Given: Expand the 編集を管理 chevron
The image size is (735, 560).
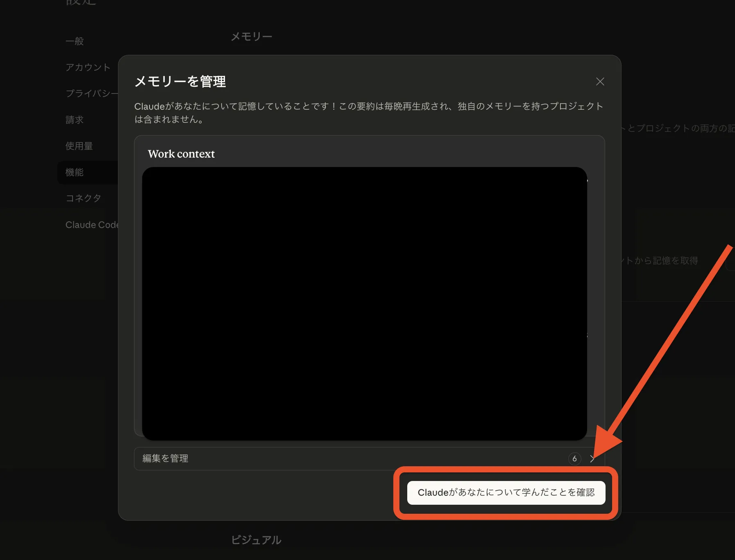Looking at the screenshot, I should pyautogui.click(x=592, y=459).
